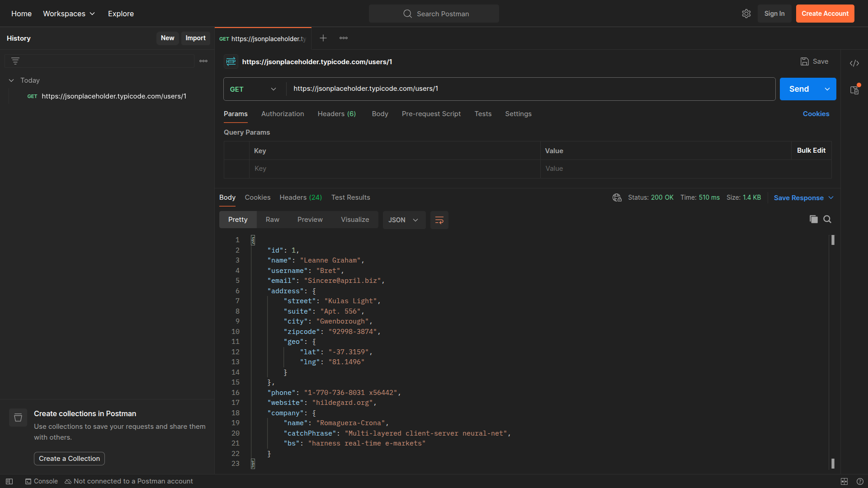The height and width of the screenshot is (488, 868).
Task: Add a new request tab with plus icon
Action: point(323,38)
